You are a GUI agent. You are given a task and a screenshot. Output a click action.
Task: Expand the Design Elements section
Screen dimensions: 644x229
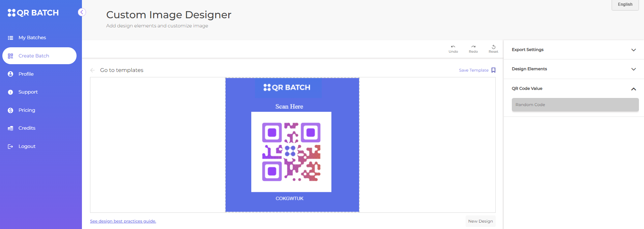tap(574, 69)
